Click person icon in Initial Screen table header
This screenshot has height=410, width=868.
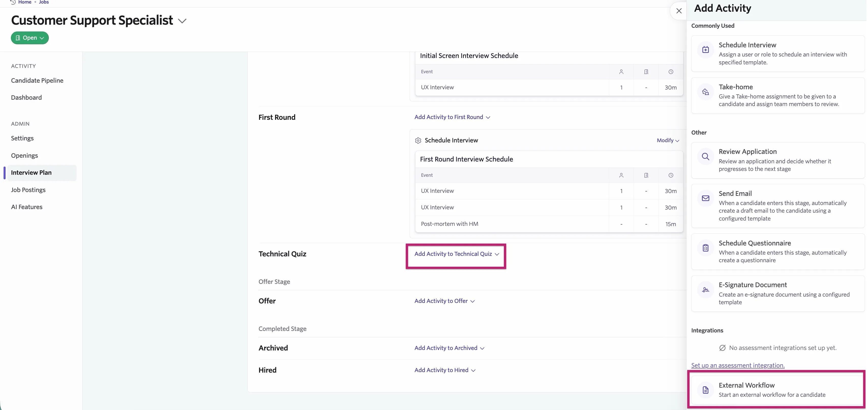(621, 72)
